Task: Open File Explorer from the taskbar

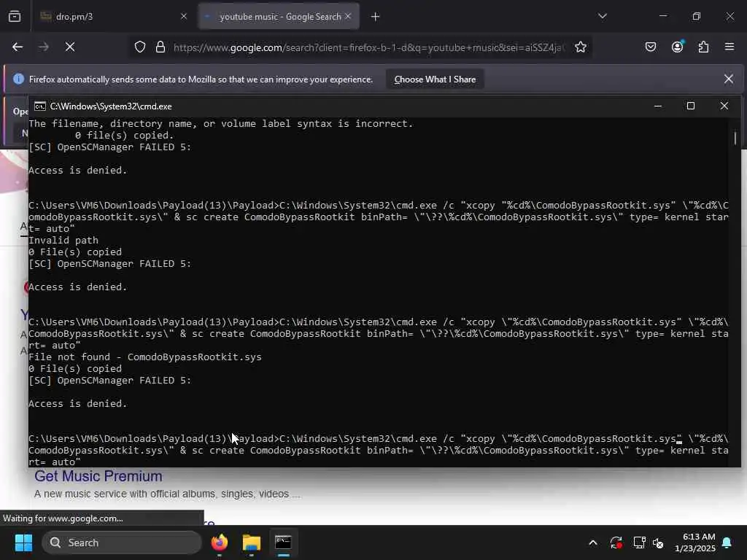Action: tap(252, 542)
